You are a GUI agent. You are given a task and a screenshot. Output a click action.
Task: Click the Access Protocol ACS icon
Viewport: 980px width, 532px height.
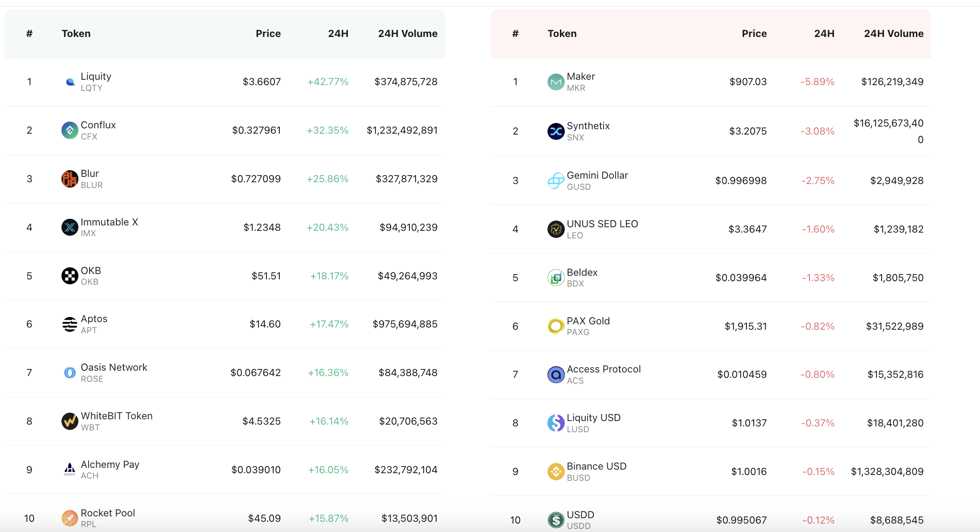point(556,375)
